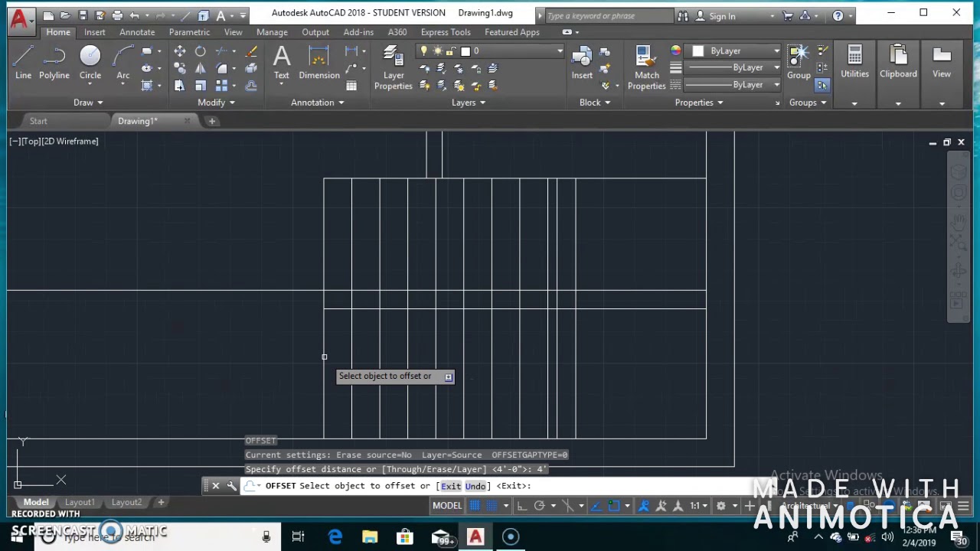980x551 pixels.
Task: Click the Group icon
Action: pos(799,62)
